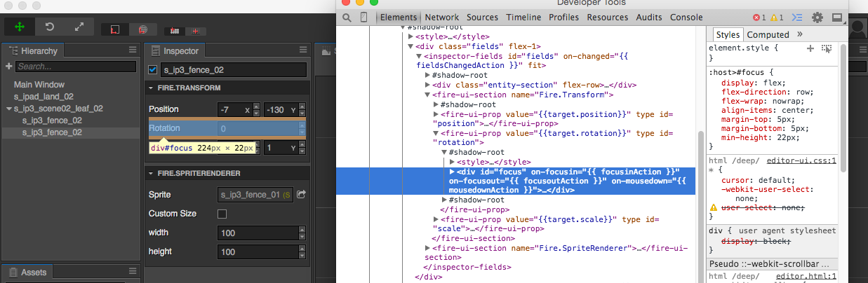Open the Timeline tab
Image resolution: width=868 pixels, height=283 pixels.
point(523,18)
